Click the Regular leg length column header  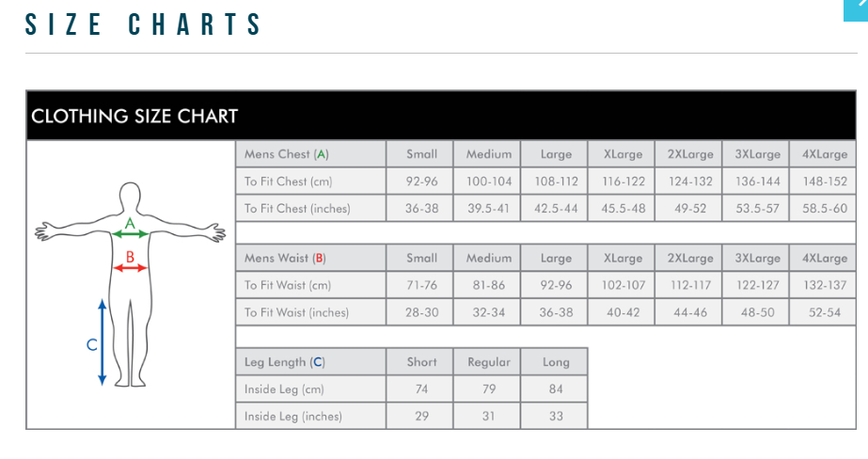pos(489,362)
